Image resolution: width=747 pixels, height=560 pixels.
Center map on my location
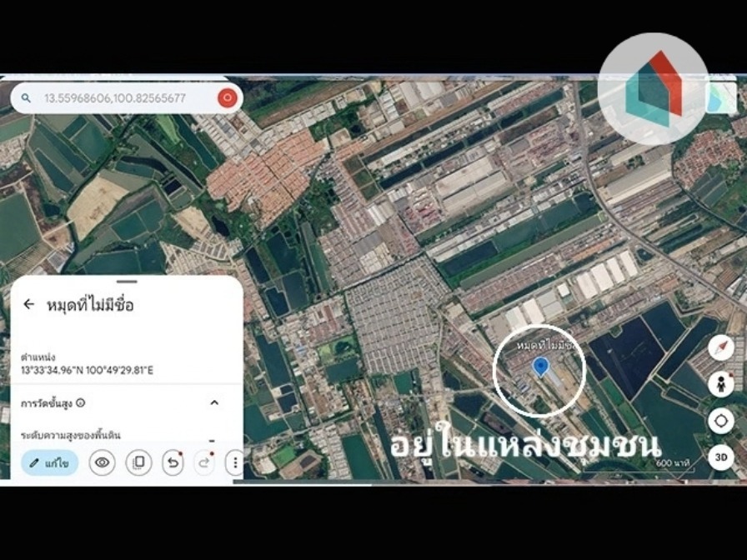click(721, 421)
